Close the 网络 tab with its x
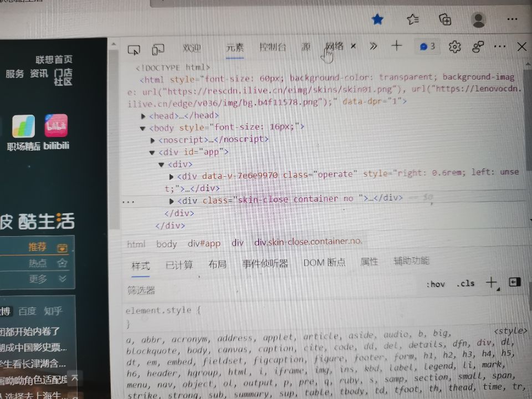Screen dimensions: 532x399 pos(353,46)
